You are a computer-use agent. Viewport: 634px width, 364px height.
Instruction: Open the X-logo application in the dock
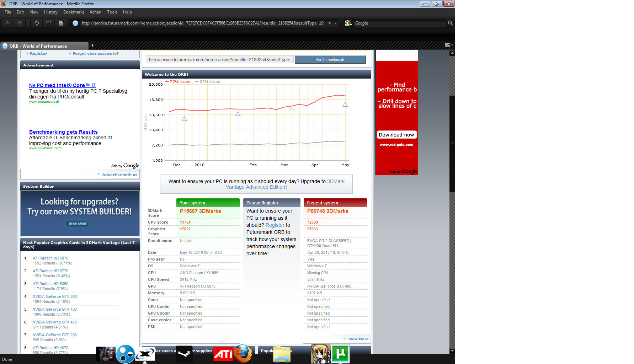145,354
